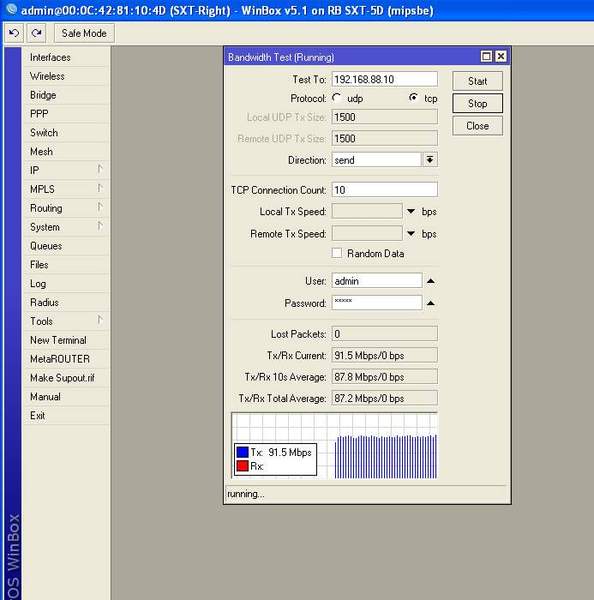Click the Start button

coord(477,81)
